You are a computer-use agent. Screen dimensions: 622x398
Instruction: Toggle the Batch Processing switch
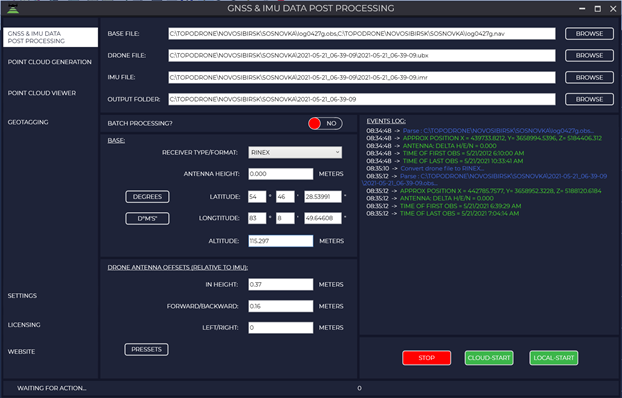[325, 123]
